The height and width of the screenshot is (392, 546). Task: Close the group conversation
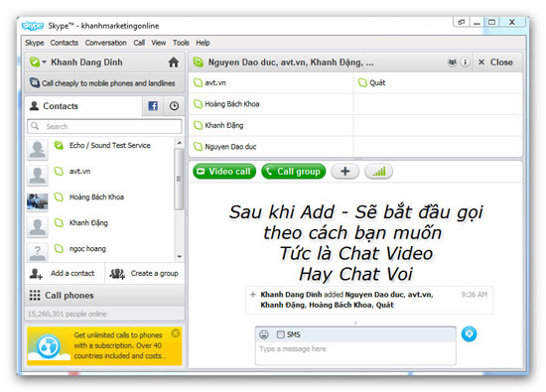pos(495,63)
